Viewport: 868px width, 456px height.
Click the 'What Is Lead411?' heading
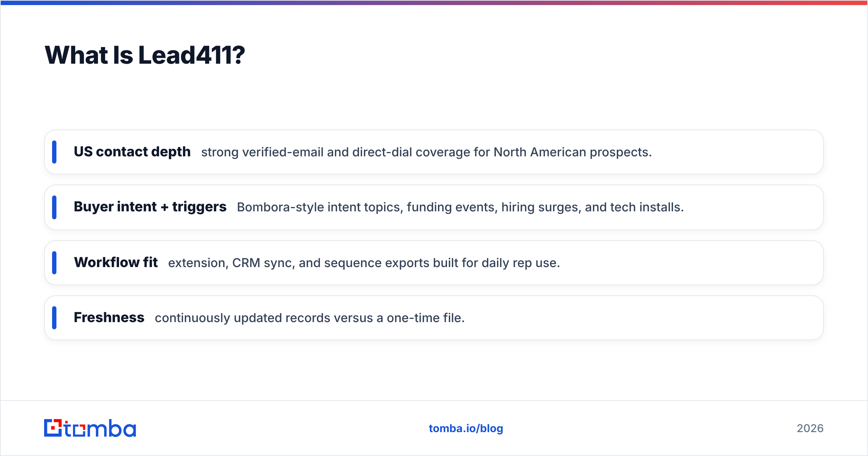(145, 55)
